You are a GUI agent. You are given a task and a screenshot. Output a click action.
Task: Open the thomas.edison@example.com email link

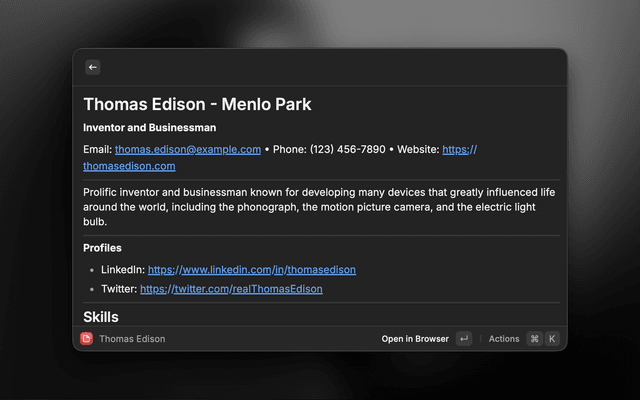point(187,149)
